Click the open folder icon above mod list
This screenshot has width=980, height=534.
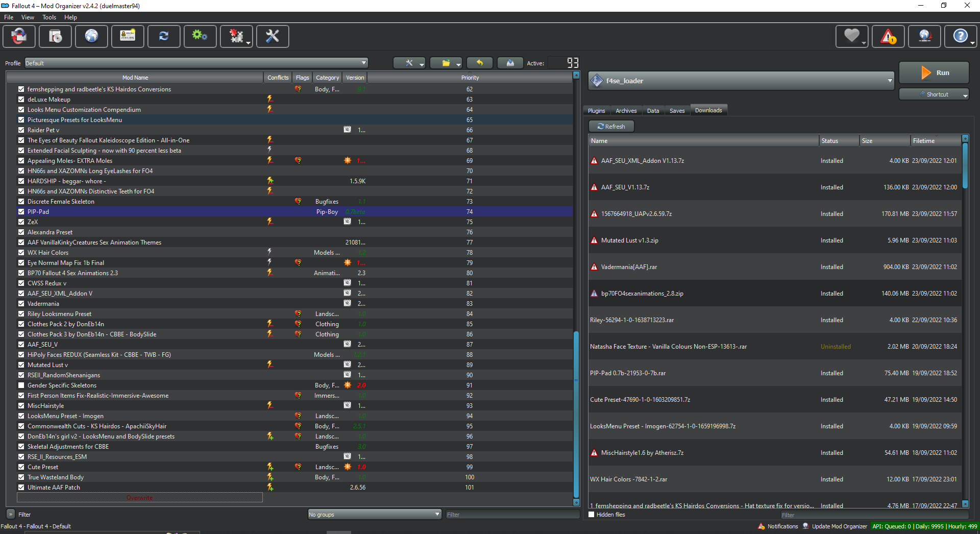point(446,63)
